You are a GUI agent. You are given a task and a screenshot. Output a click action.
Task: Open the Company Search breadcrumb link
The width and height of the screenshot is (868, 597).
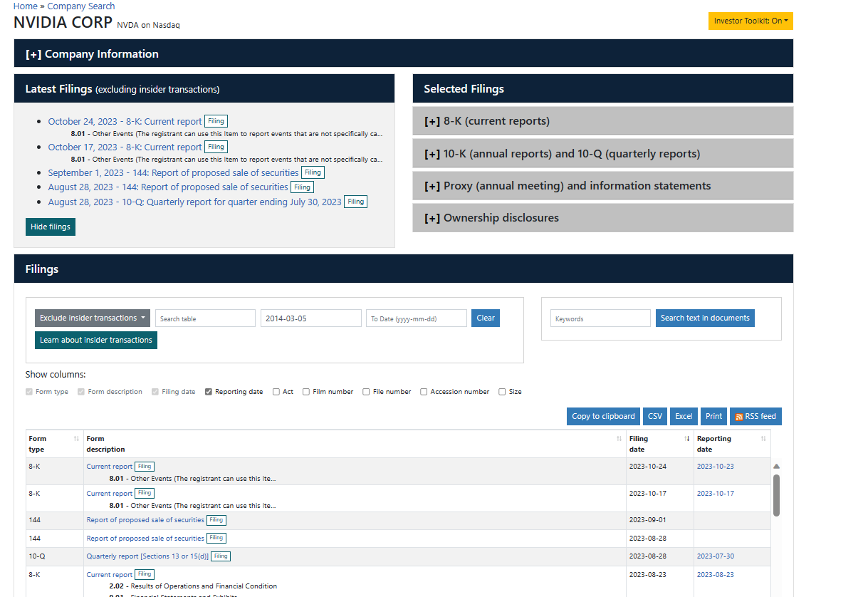[x=80, y=6]
